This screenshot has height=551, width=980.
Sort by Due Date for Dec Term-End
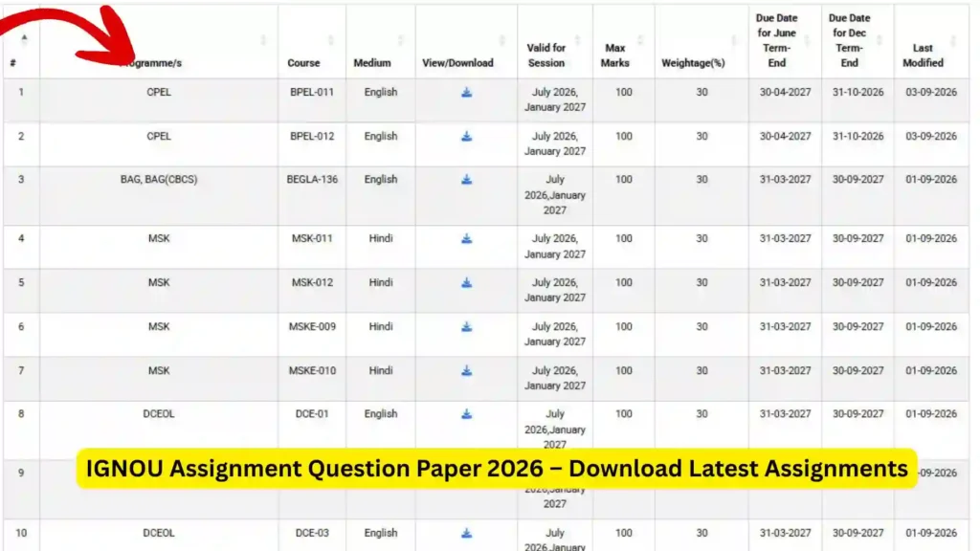857,41
